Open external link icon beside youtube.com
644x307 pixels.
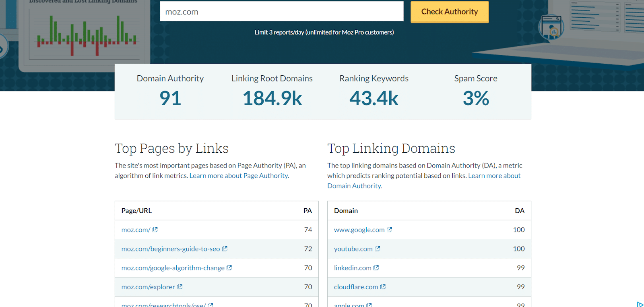click(378, 249)
